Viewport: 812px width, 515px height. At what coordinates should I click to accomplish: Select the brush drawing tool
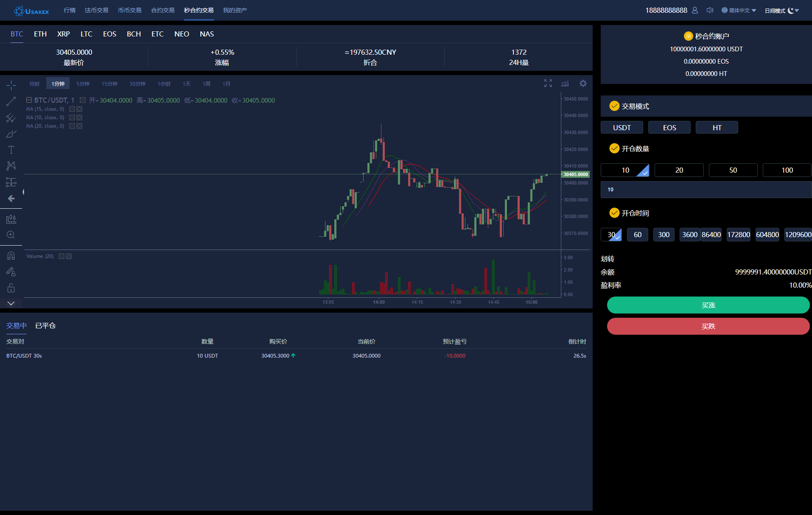click(11, 134)
